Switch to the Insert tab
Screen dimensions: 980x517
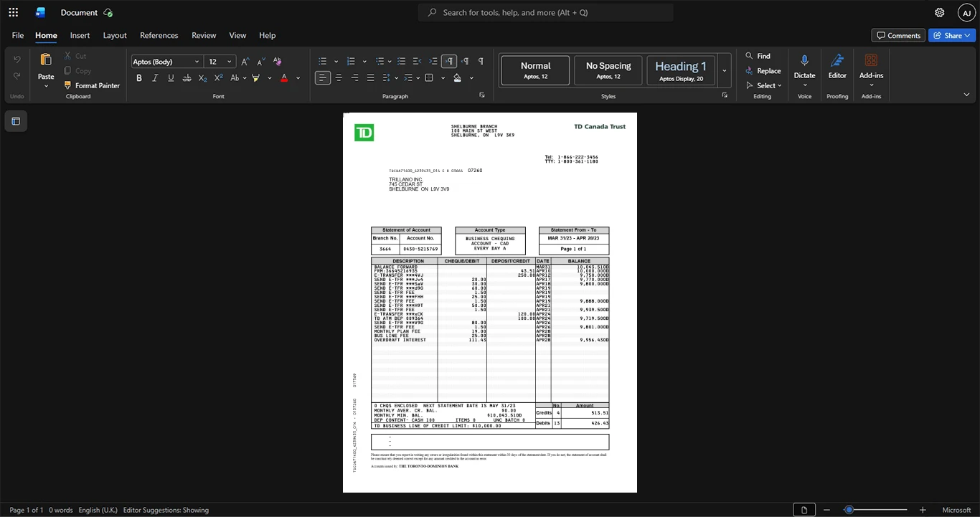(80, 35)
